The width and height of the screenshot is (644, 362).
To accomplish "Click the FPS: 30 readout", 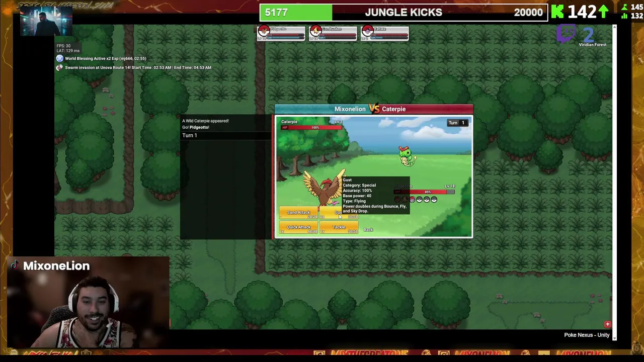I will tap(63, 46).
